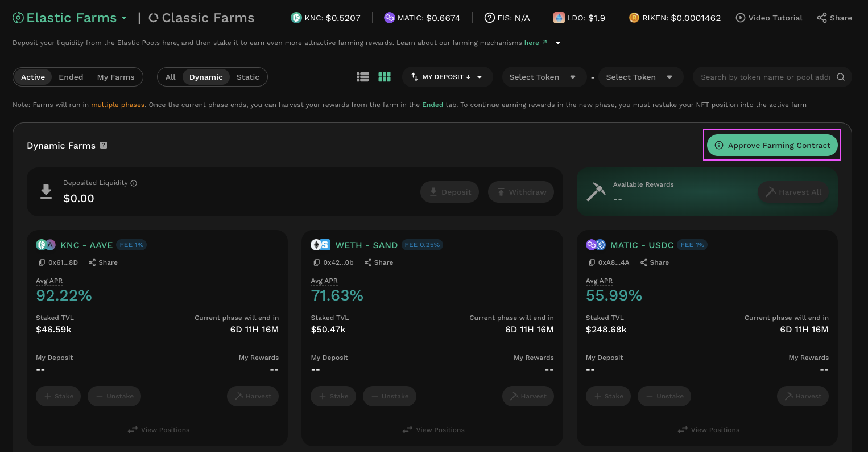
Task: Expand the Elastic Farms dropdown arrow
Action: coord(124,18)
